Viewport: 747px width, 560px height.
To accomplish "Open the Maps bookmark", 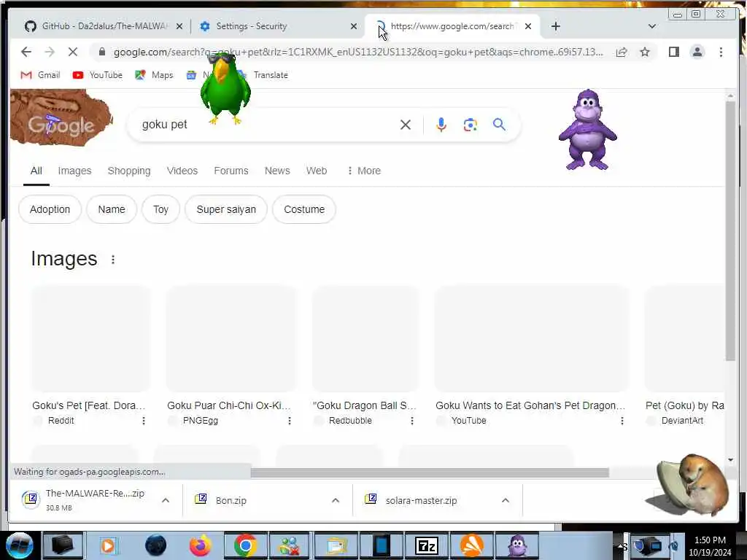I will tap(154, 75).
